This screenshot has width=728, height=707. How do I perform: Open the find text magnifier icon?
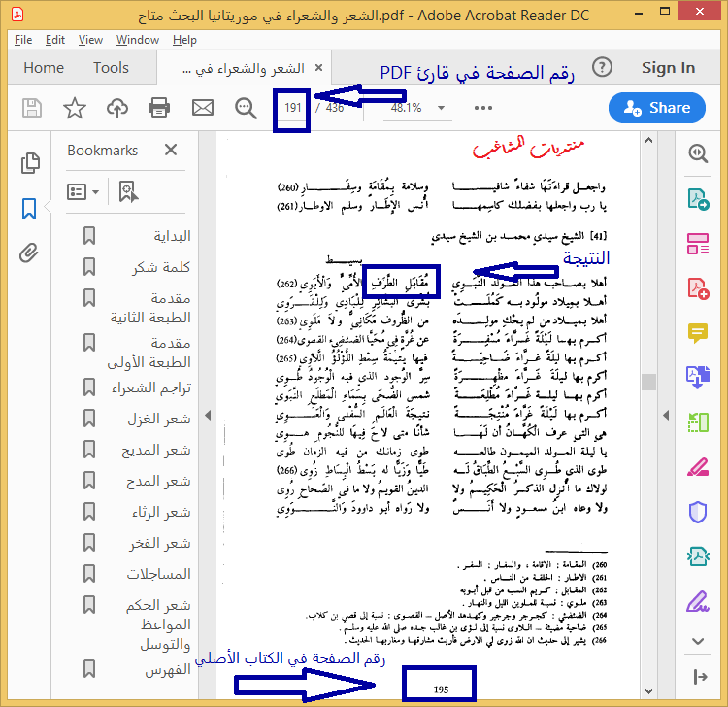tap(246, 108)
